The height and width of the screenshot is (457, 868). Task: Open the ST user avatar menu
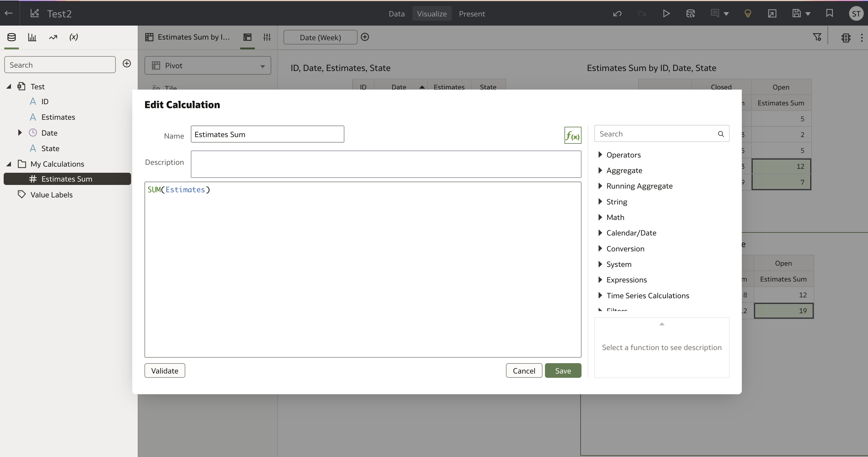click(x=856, y=13)
